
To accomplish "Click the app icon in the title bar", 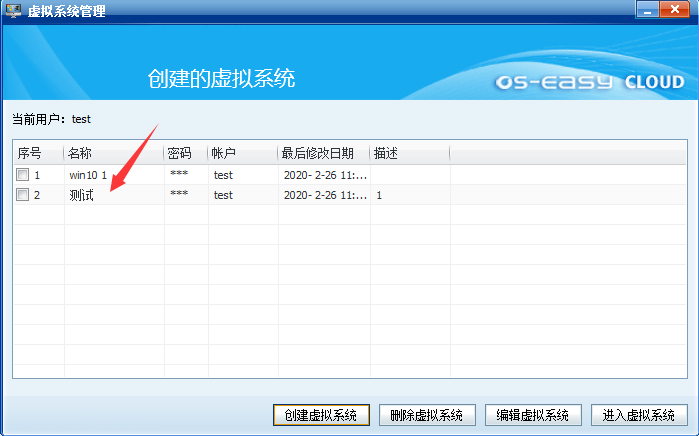I will pyautogui.click(x=13, y=11).
